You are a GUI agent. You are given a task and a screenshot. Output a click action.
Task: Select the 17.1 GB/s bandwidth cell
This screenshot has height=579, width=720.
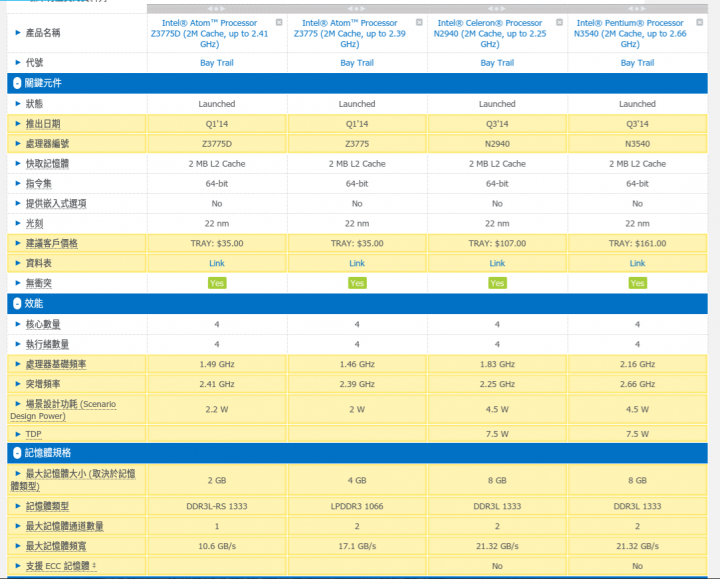pyautogui.click(x=357, y=546)
